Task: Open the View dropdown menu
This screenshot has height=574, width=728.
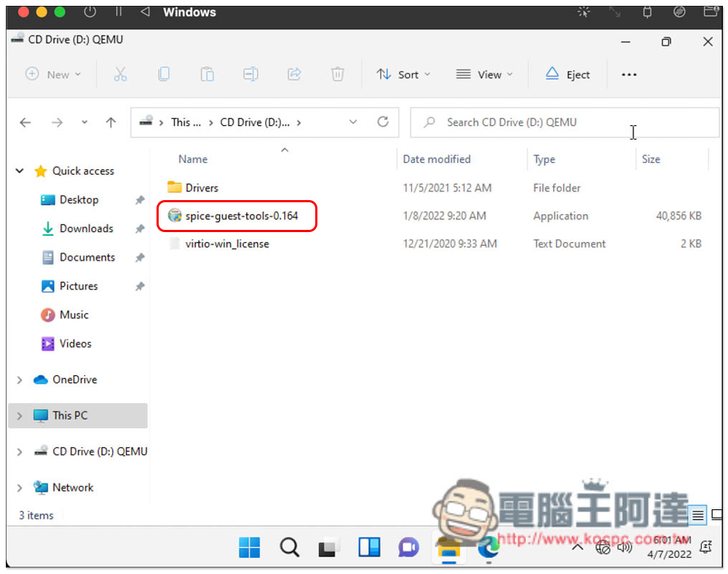Action: 484,75
